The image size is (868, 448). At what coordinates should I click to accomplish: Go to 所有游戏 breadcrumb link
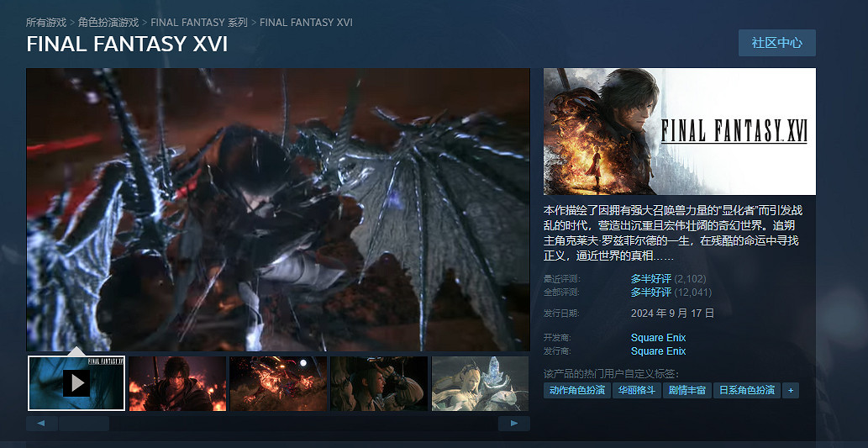tap(47, 22)
